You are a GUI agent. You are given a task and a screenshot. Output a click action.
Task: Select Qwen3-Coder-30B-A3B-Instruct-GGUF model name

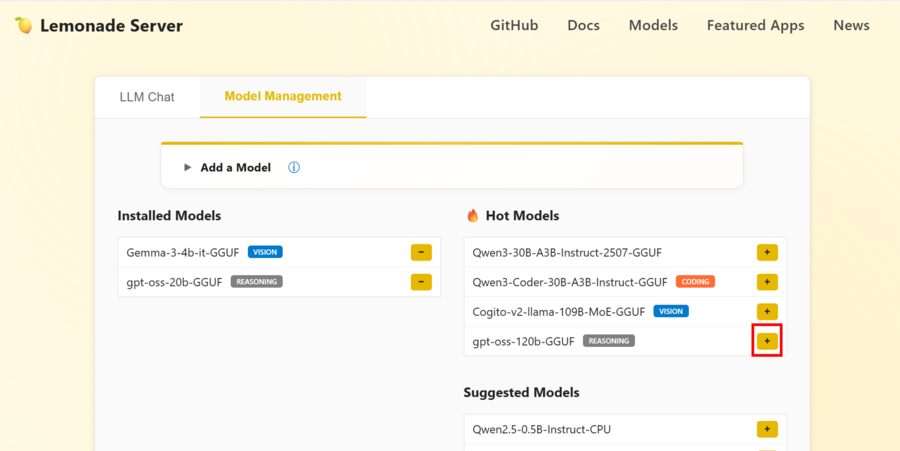pyautogui.click(x=570, y=282)
